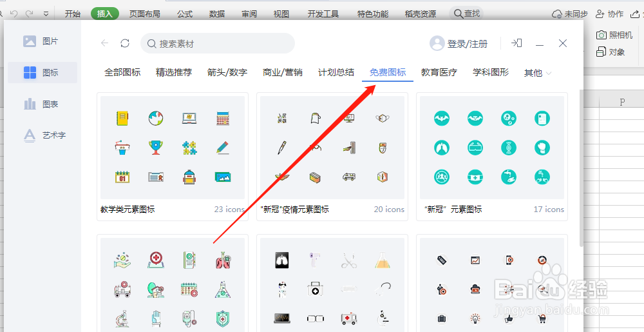Pin the panel with dock icon
This screenshot has height=332, width=644.
click(x=516, y=43)
